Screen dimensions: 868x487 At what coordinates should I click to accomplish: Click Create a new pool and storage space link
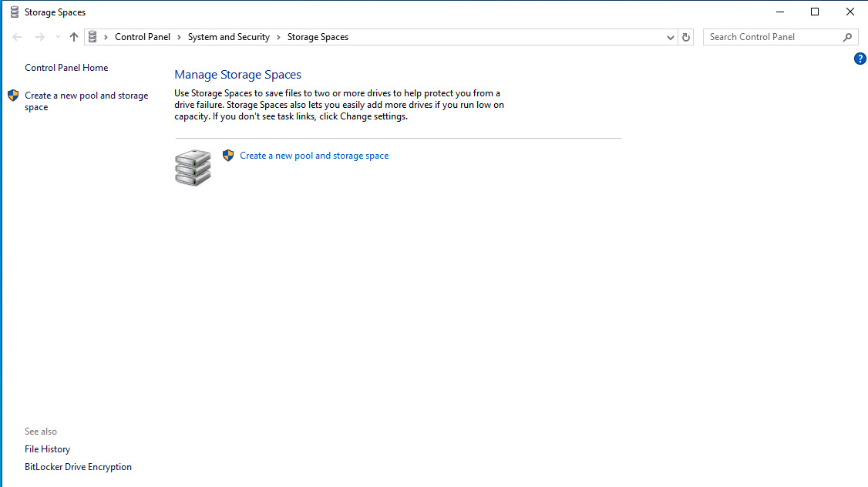click(314, 155)
